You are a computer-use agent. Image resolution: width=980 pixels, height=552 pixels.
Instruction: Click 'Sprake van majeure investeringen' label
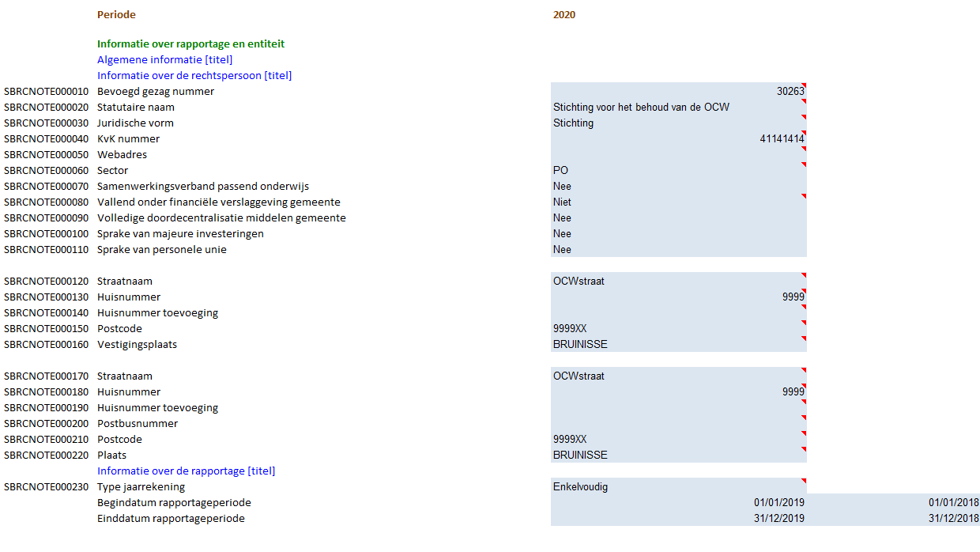pyautogui.click(x=180, y=234)
